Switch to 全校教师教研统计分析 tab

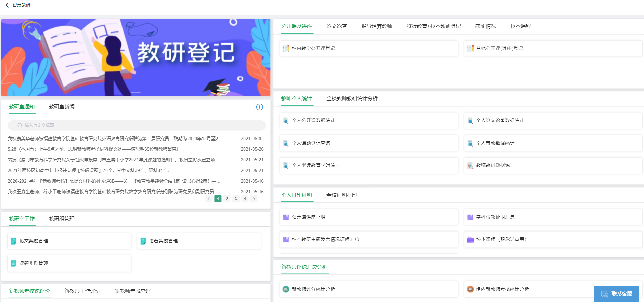click(352, 99)
